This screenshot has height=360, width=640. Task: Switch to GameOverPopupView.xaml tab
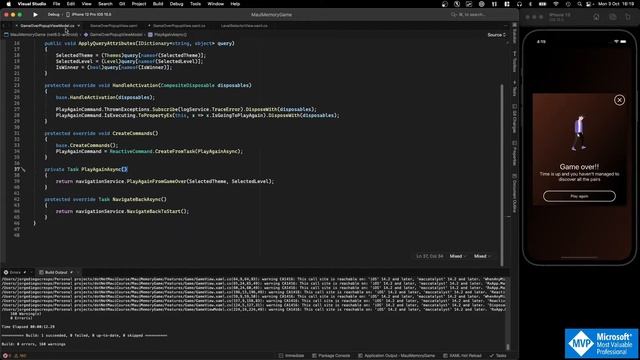(x=113, y=26)
